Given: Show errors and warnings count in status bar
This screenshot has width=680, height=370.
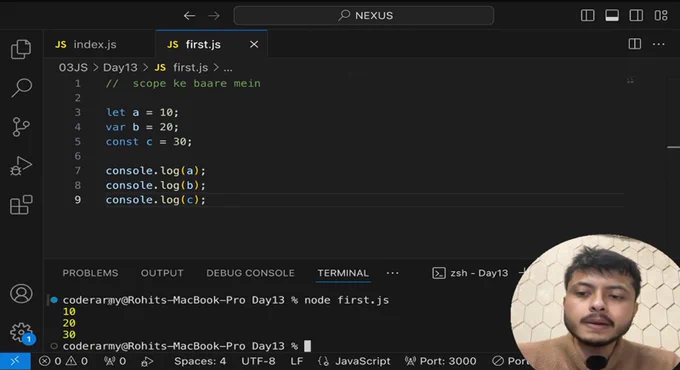Looking at the screenshot, I should 63,361.
